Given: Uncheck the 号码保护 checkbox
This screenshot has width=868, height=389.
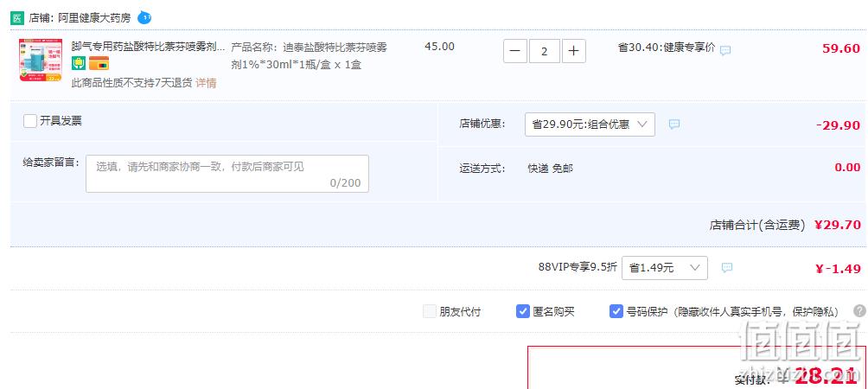Looking at the screenshot, I should (616, 311).
